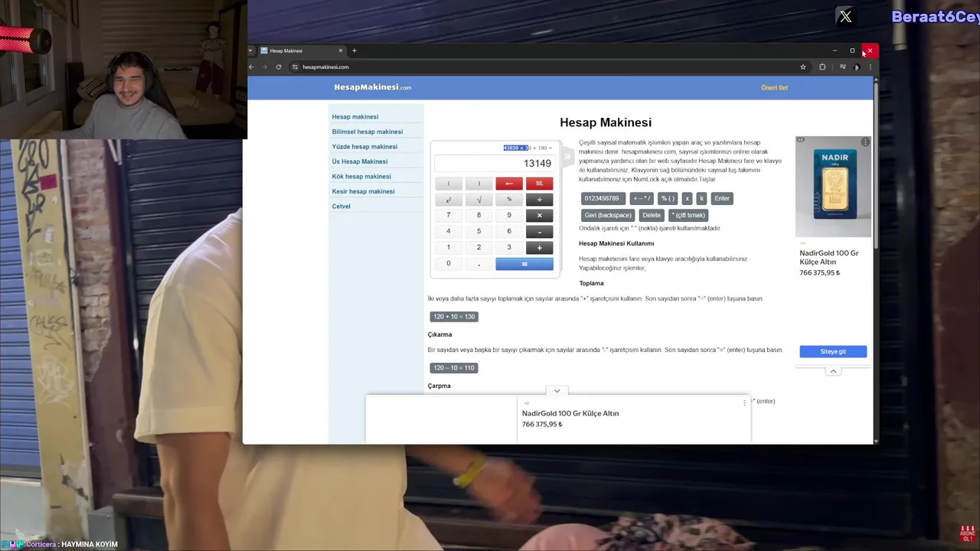
Task: Open the browser profile avatar
Action: coord(857,67)
